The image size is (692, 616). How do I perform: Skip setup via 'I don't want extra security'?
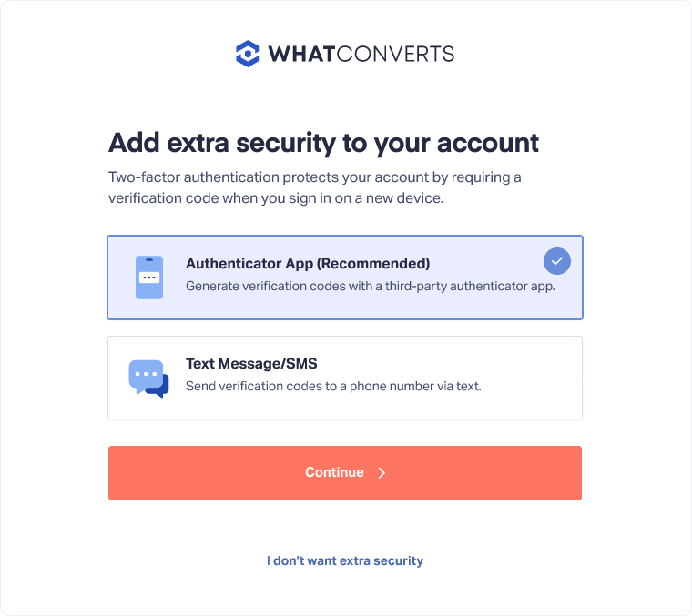coord(345,560)
